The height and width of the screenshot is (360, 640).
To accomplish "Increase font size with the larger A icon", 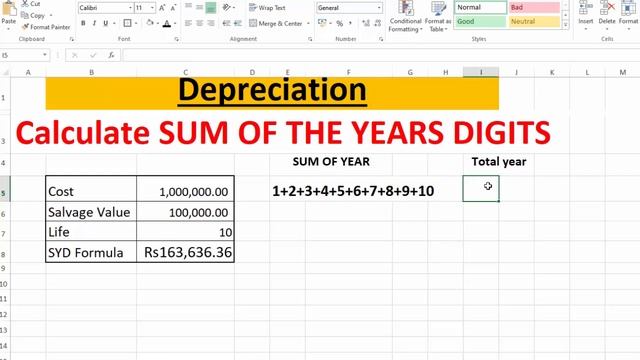I will [162, 8].
